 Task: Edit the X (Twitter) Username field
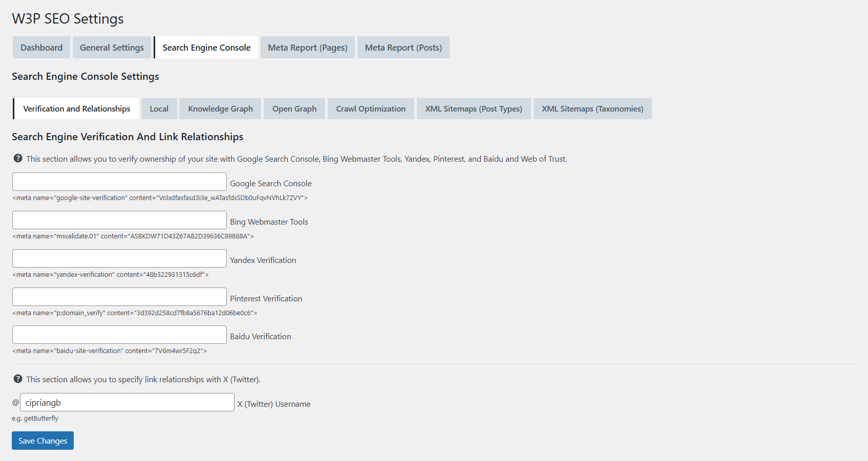[x=127, y=402]
